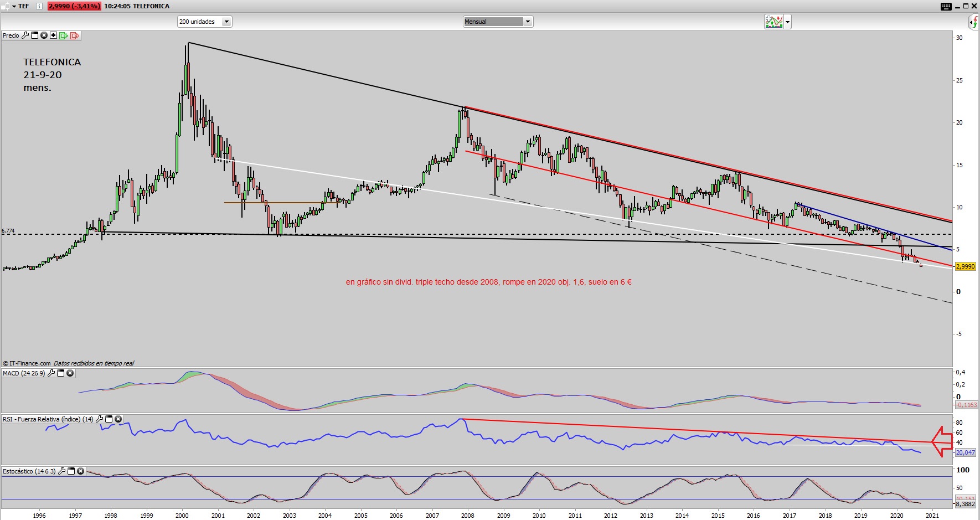Screen dimensions: 980x520
Task: Click the TELEFONICA 21-9-20 mens. annotation
Action: pyautogui.click(x=52, y=75)
